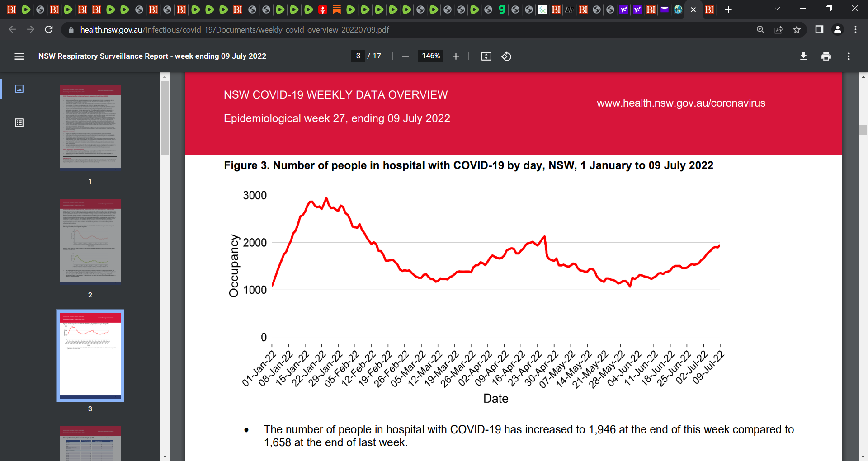Show page thumbnails view in sidebar
Screen dimensions: 868x461
[x=19, y=89]
